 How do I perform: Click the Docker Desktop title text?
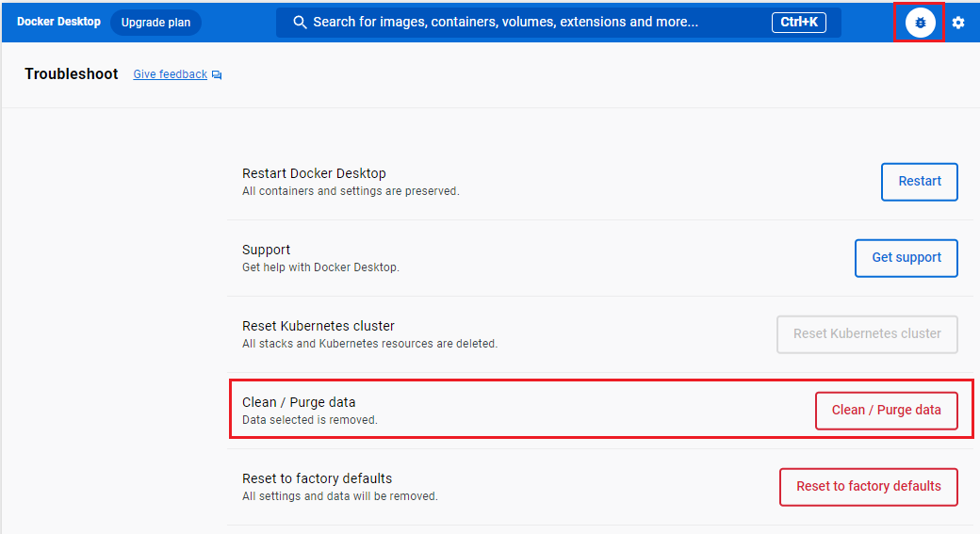tap(58, 22)
